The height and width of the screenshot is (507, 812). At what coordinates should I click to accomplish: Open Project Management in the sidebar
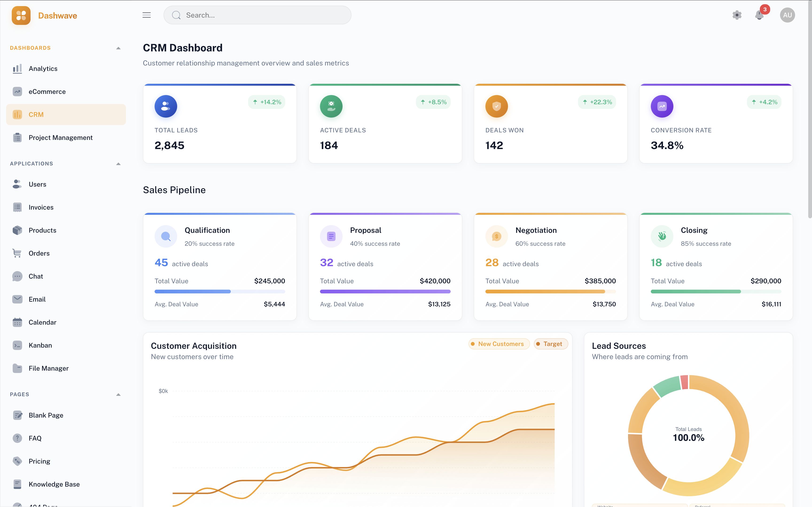click(60, 138)
